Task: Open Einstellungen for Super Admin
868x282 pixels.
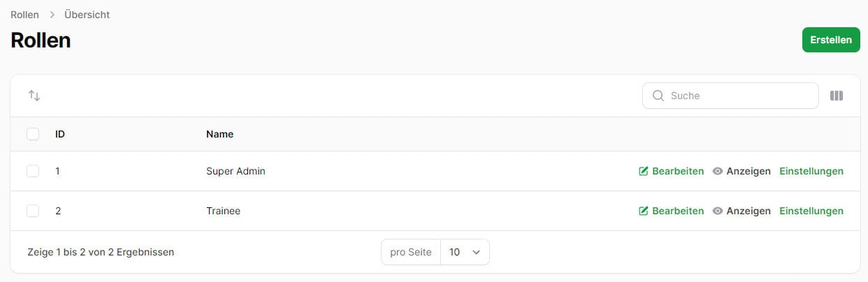Action: click(811, 171)
